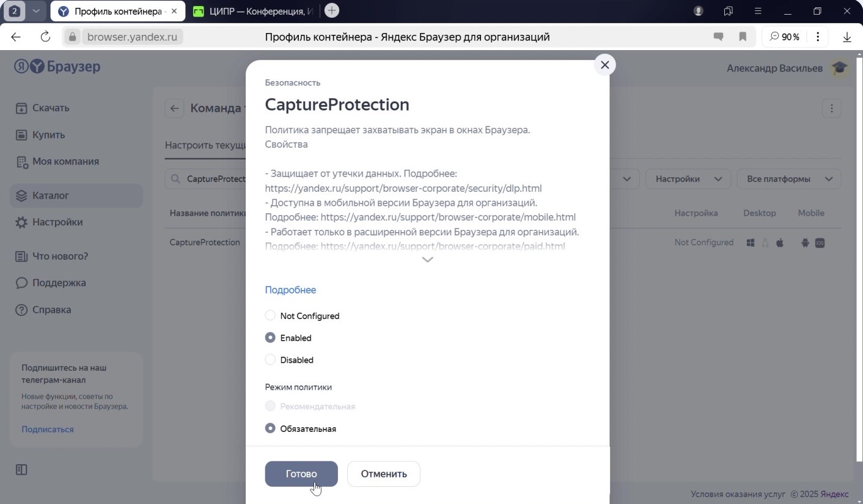Open the downloads arrow icon

click(847, 37)
